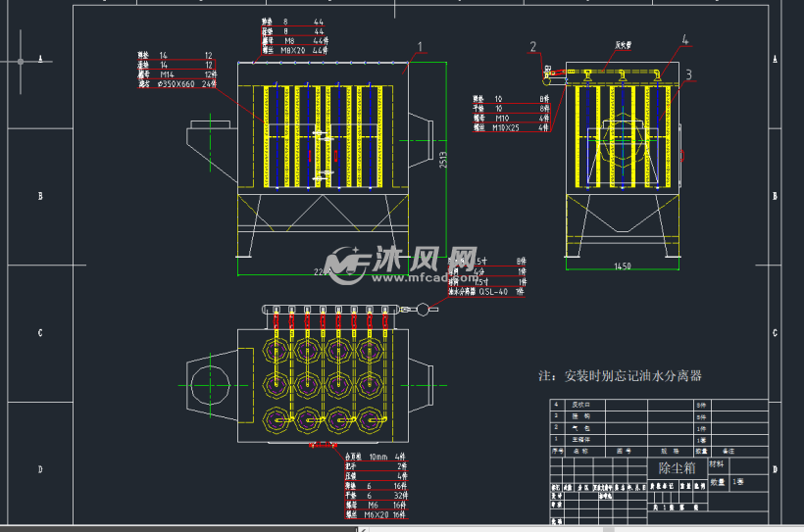This screenshot has height=532, width=804.
Task: Select the callout number 2 label
Action: [x=533, y=47]
